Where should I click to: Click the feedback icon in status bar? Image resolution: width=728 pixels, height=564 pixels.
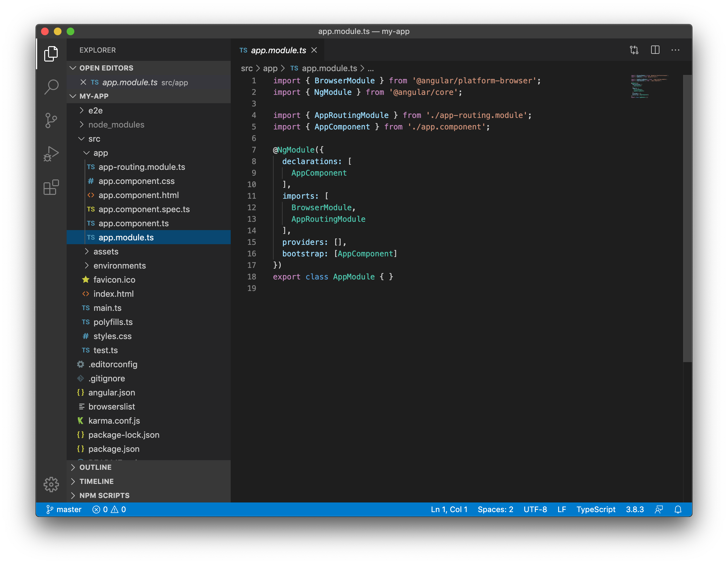(659, 509)
